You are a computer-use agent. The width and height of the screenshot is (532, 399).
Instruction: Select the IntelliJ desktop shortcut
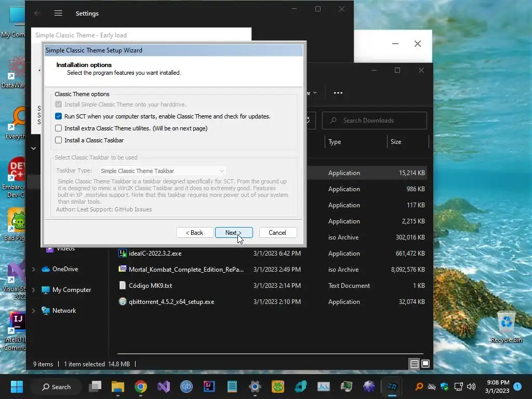click(14, 331)
